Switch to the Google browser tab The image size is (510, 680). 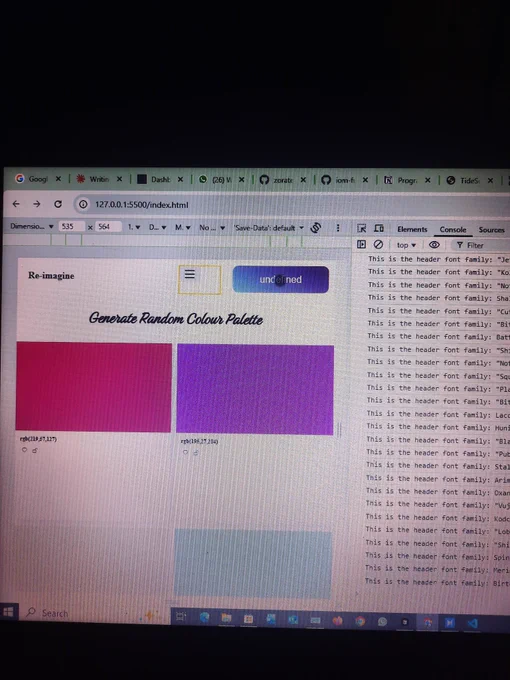pos(37,179)
